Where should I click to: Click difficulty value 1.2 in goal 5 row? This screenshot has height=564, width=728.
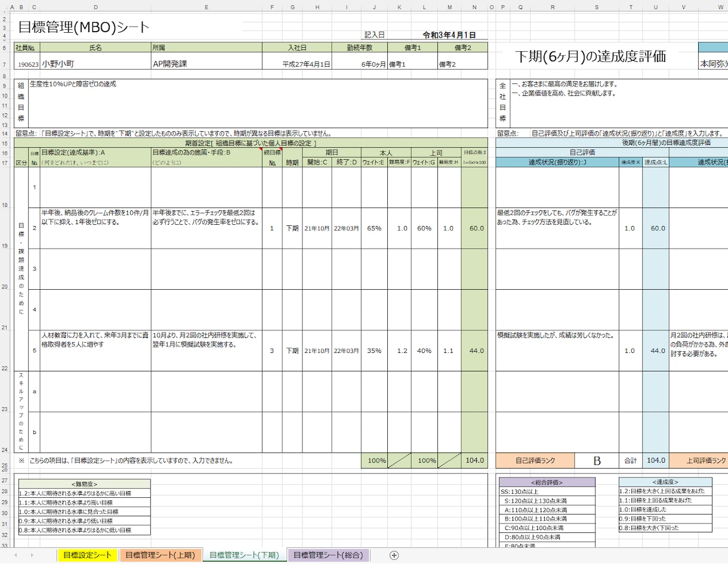pyautogui.click(x=399, y=351)
